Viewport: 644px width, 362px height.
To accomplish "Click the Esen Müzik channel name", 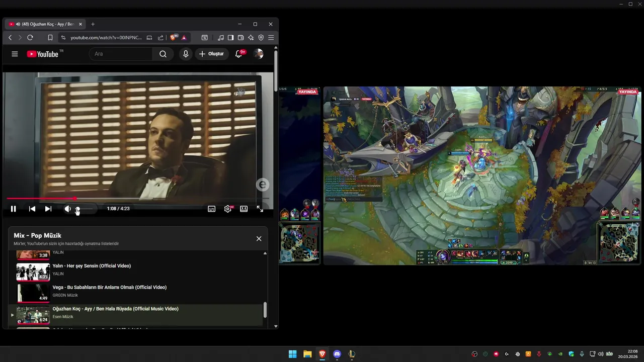I will point(63,317).
